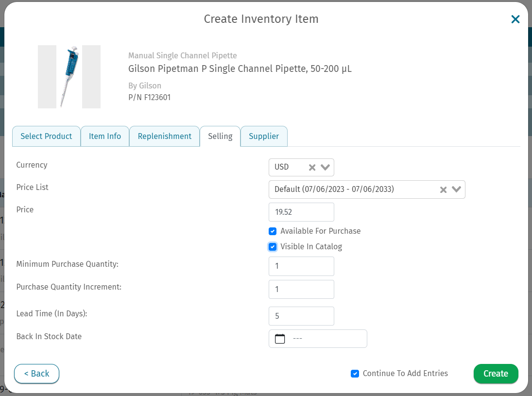Screen dimensions: 532x396
Task: Go to the Replenishment tab
Action: [x=165, y=137]
